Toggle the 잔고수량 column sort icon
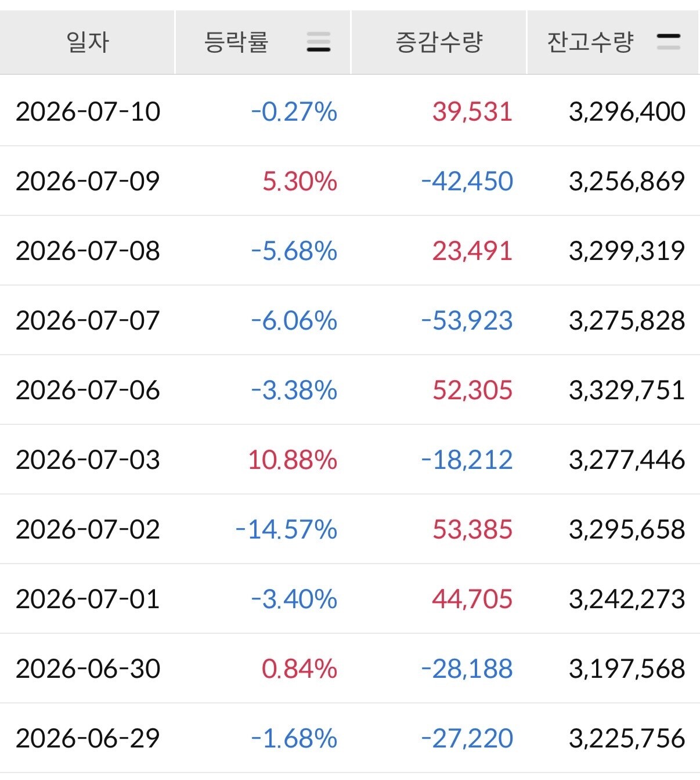The height and width of the screenshot is (780, 700). [x=668, y=42]
